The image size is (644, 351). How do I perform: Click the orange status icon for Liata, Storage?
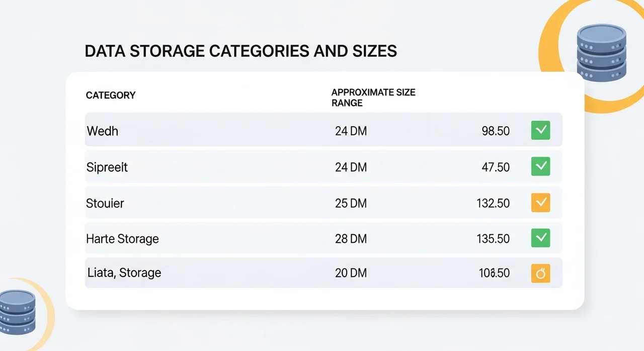tap(540, 274)
